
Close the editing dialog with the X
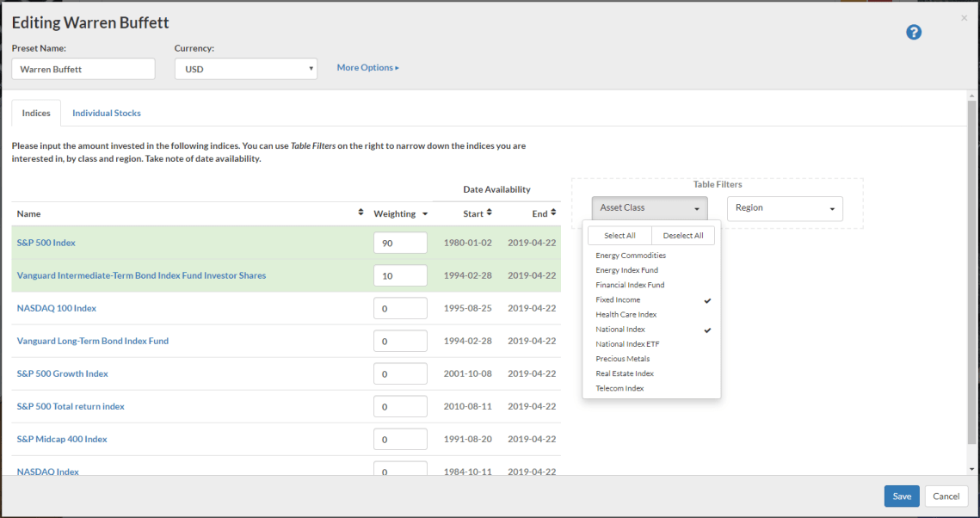click(964, 18)
